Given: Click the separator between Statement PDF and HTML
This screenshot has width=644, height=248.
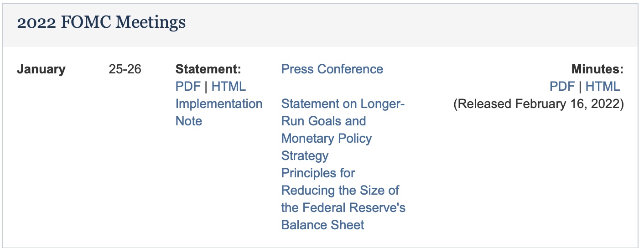Looking at the screenshot, I should 206,86.
